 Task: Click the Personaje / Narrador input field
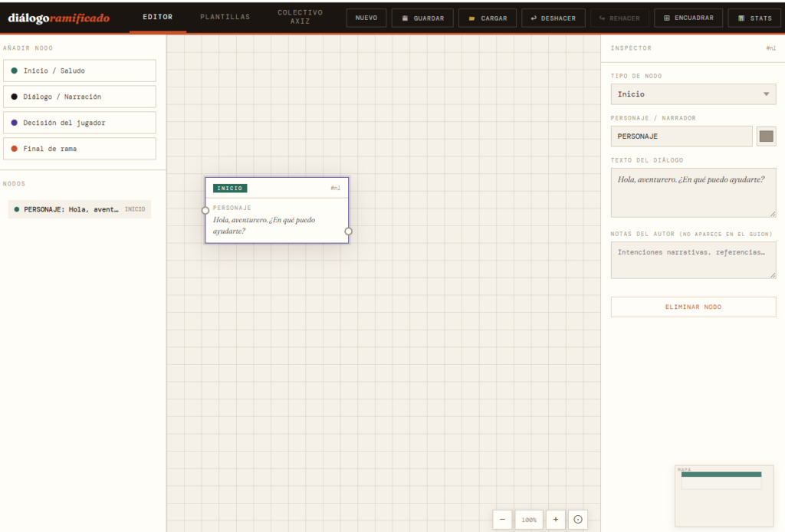[682, 136]
